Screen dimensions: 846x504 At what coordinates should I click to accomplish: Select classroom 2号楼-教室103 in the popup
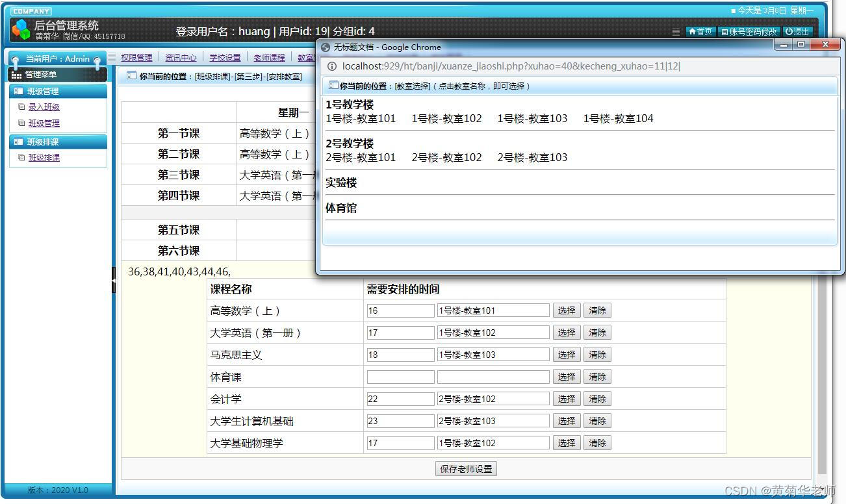click(532, 157)
